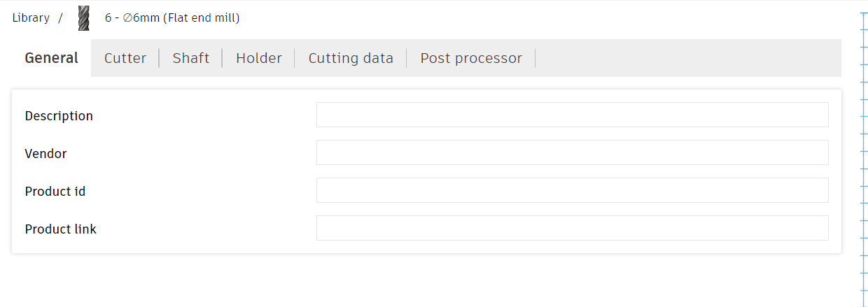This screenshot has width=868, height=307.
Task: Click into the Vendor input field
Action: (573, 152)
